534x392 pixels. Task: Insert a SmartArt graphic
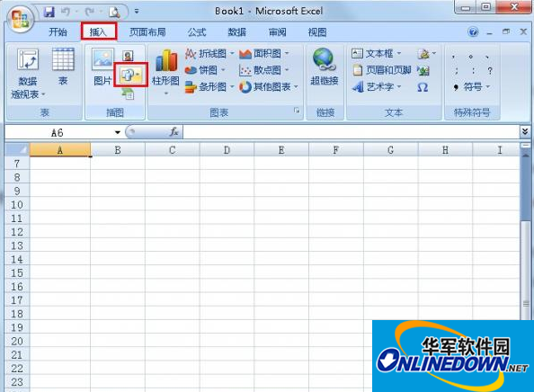pyautogui.click(x=129, y=94)
